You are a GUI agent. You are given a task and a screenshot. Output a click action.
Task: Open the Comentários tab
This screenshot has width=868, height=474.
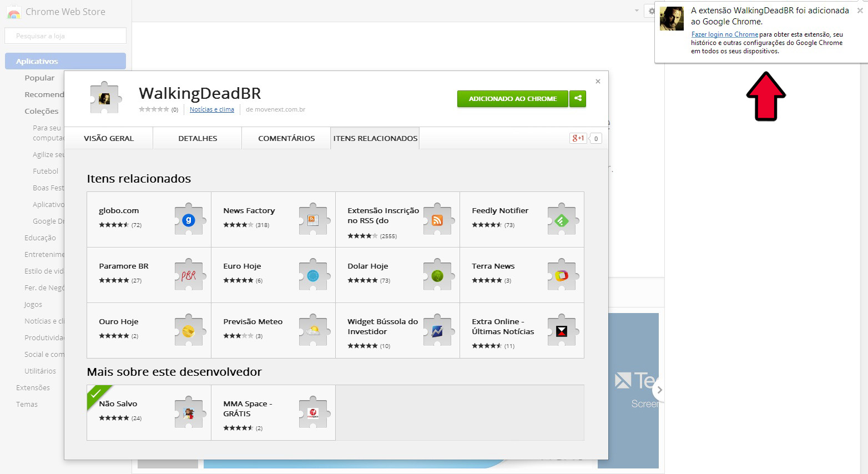pyautogui.click(x=286, y=138)
